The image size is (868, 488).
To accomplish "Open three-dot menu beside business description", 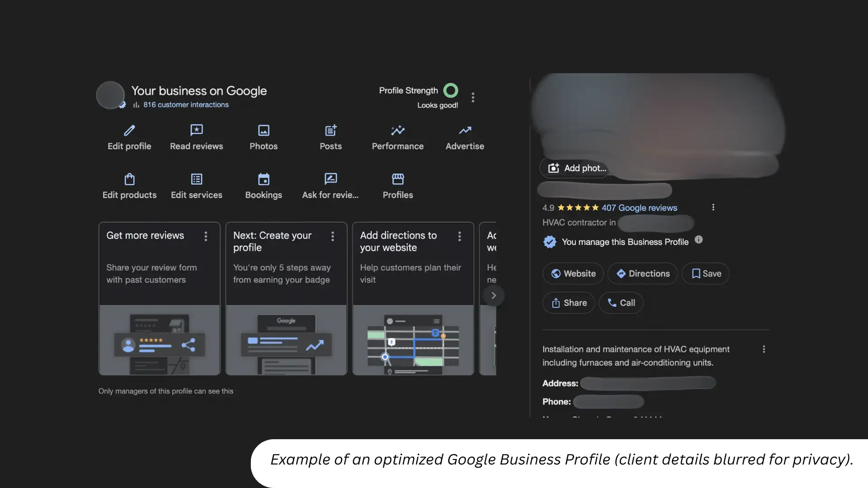I will (x=764, y=349).
